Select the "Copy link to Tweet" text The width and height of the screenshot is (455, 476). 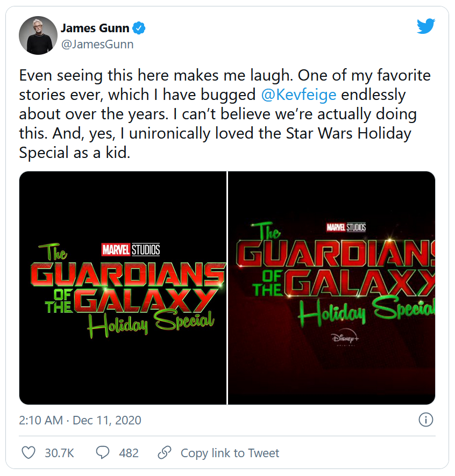230,453
